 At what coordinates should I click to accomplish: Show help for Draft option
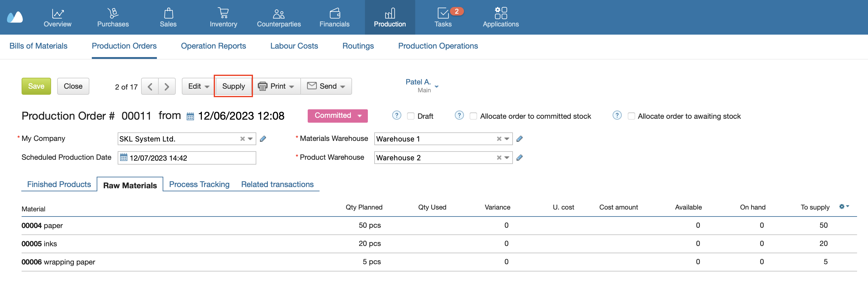396,115
